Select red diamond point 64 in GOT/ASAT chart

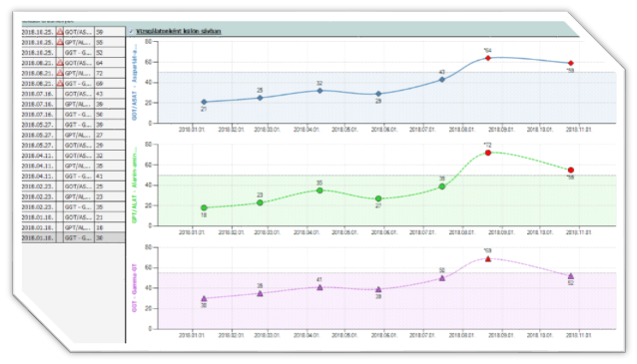click(488, 58)
